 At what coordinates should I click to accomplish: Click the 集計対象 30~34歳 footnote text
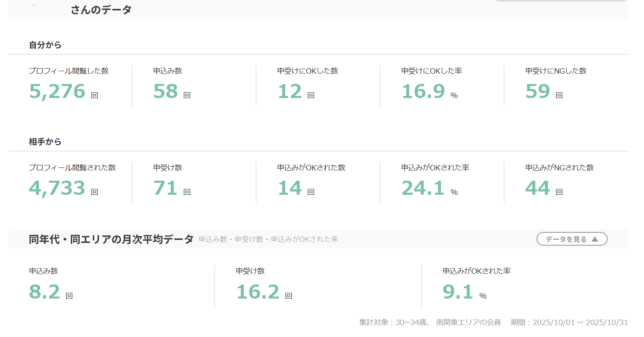tap(429, 322)
